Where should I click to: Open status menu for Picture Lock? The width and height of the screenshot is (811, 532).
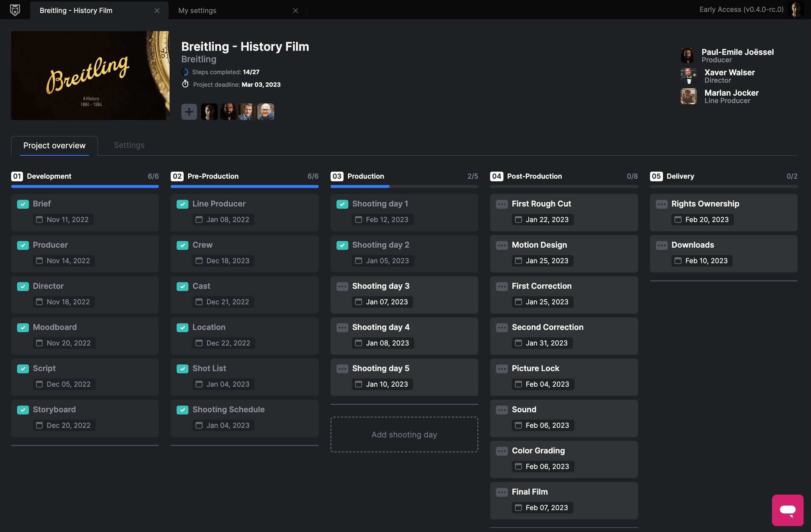point(502,369)
